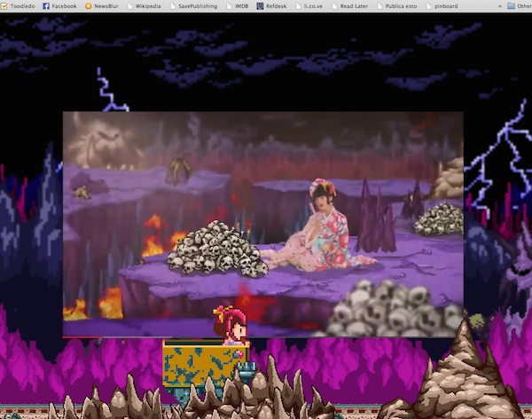Click the Toodledo checkmark icon
Viewport: 532px width, 419px height.
(x=4, y=6)
